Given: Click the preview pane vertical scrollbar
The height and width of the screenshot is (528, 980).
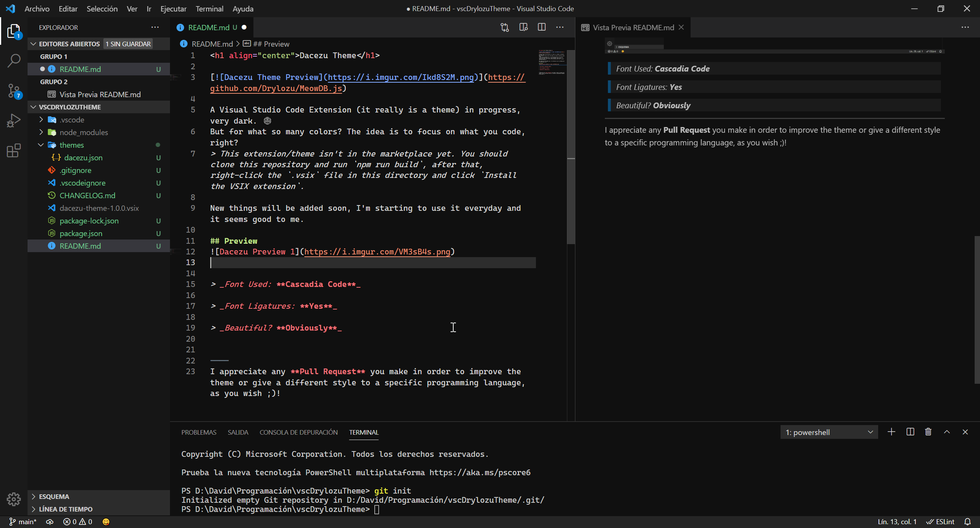Looking at the screenshot, I should coord(977,310).
